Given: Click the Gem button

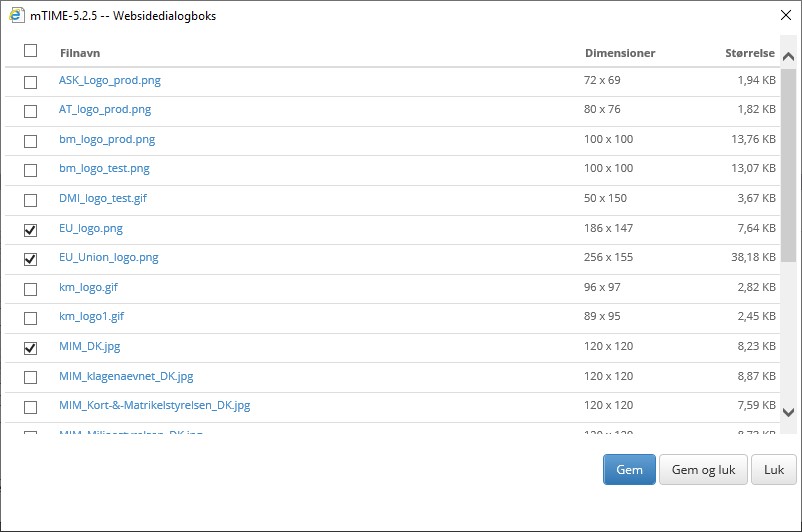Looking at the screenshot, I should click(629, 470).
